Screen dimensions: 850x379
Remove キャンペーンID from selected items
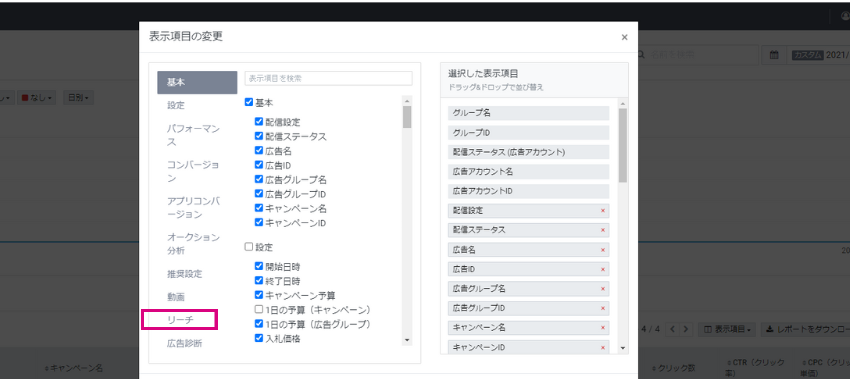[603, 347]
